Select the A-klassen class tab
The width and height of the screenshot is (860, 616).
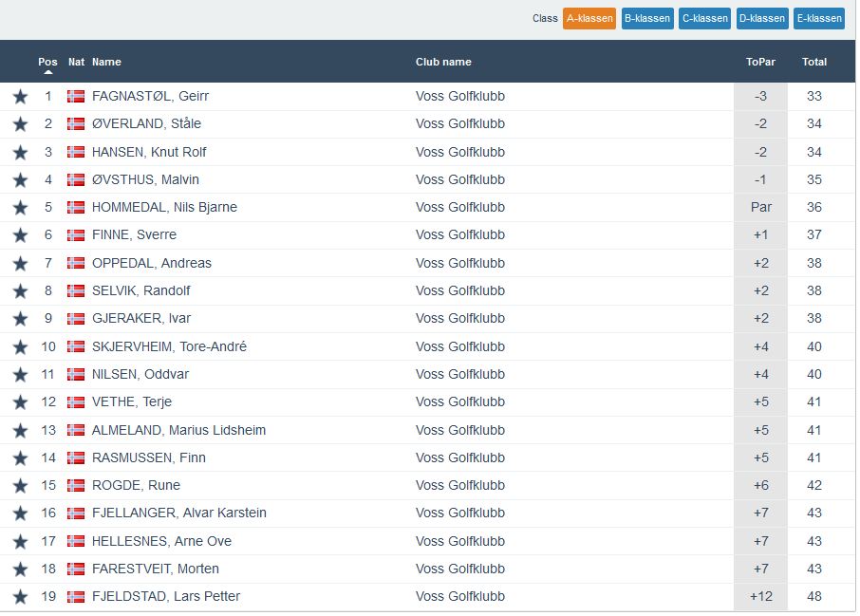(x=589, y=19)
